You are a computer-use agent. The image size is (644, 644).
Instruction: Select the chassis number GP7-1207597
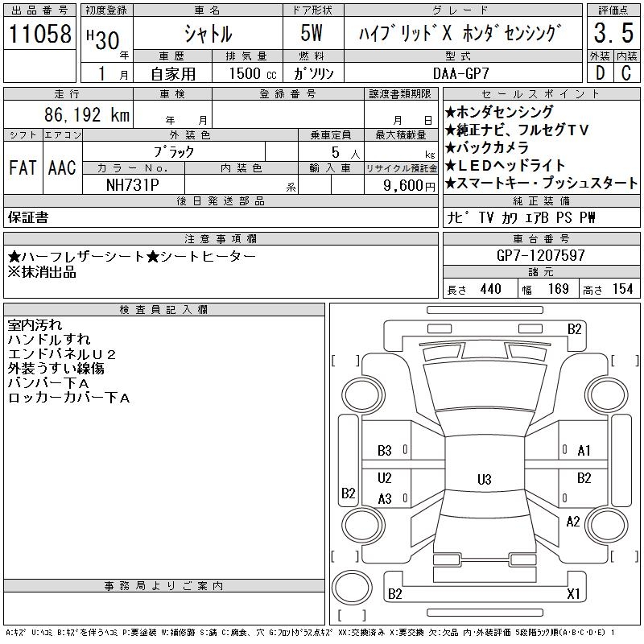[540, 255]
